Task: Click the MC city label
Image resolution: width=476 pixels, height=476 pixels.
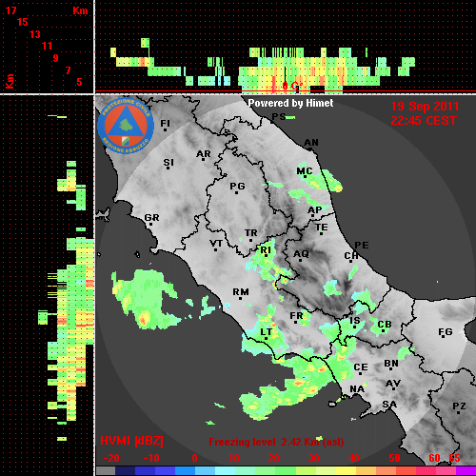Action: [x=305, y=171]
